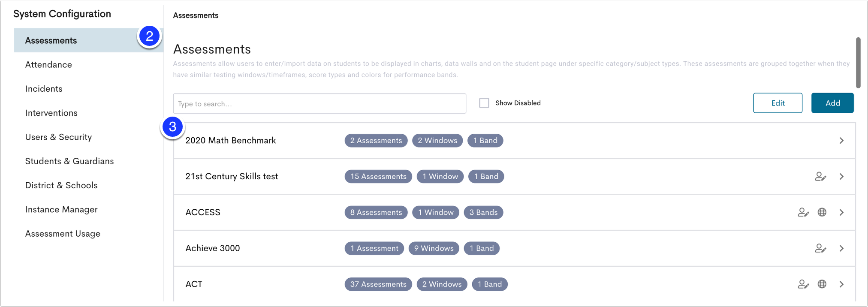
Task: Click user-edit icon in ACCESS row
Action: [x=803, y=213]
